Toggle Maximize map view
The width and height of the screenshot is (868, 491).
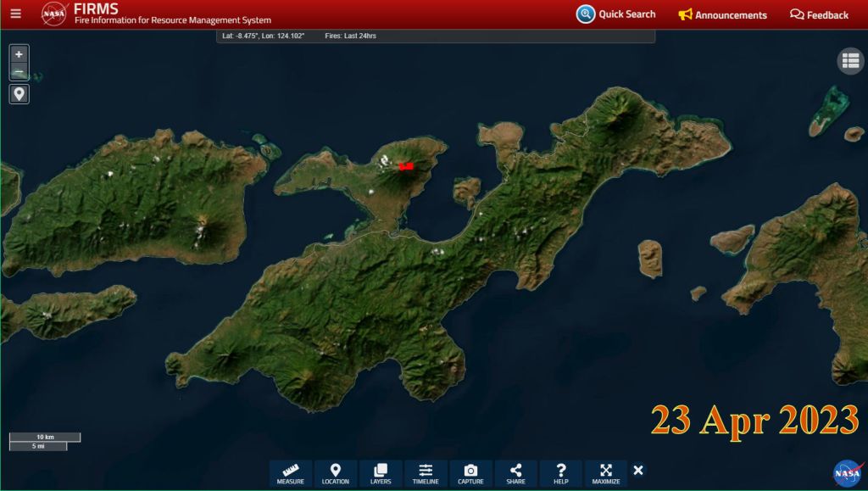click(605, 473)
